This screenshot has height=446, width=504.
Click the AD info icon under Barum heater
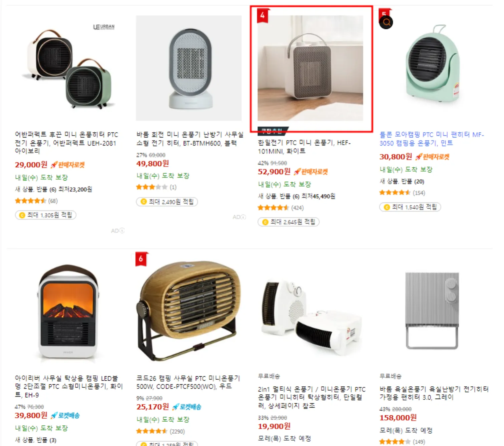[x=243, y=217]
